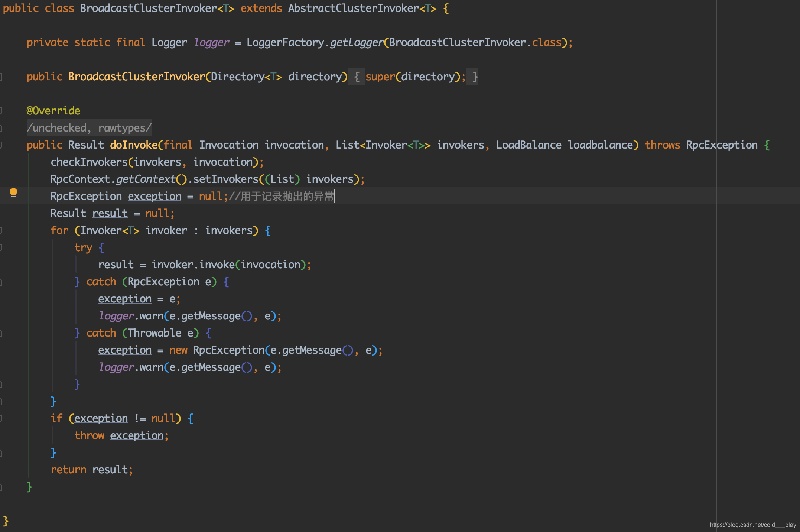800x532 pixels.
Task: Collapse the doInvoke method using gutter fold marker
Action: (1, 145)
